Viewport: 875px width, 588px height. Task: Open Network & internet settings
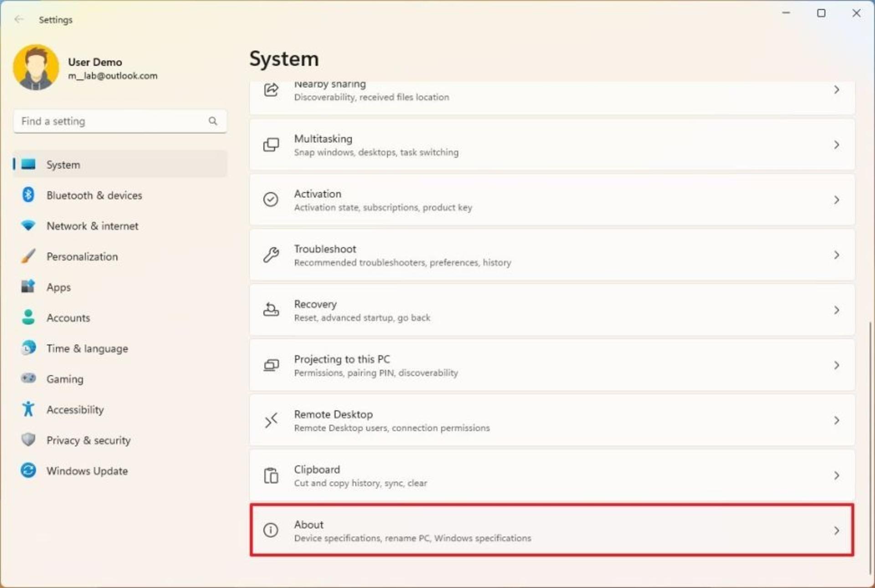tap(120, 225)
